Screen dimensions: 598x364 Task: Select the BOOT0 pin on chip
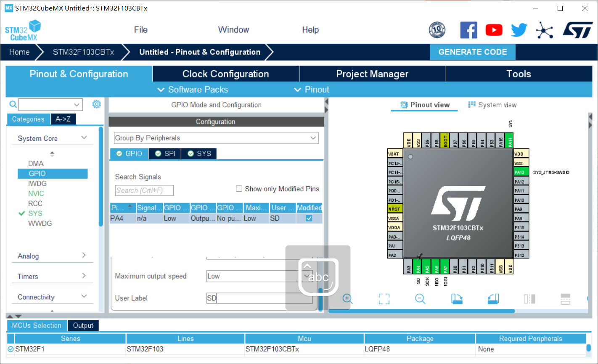(x=446, y=140)
